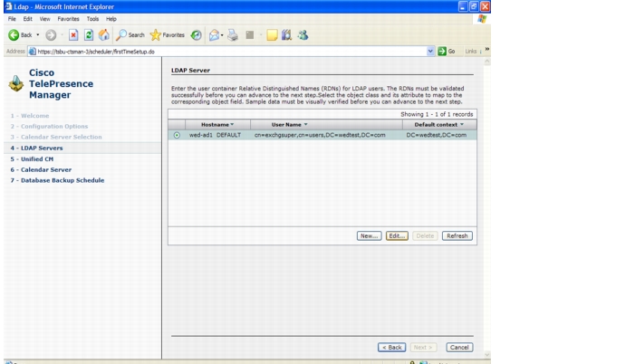
Task: Expand the Links toolbar chevron
Action: pos(487,50)
